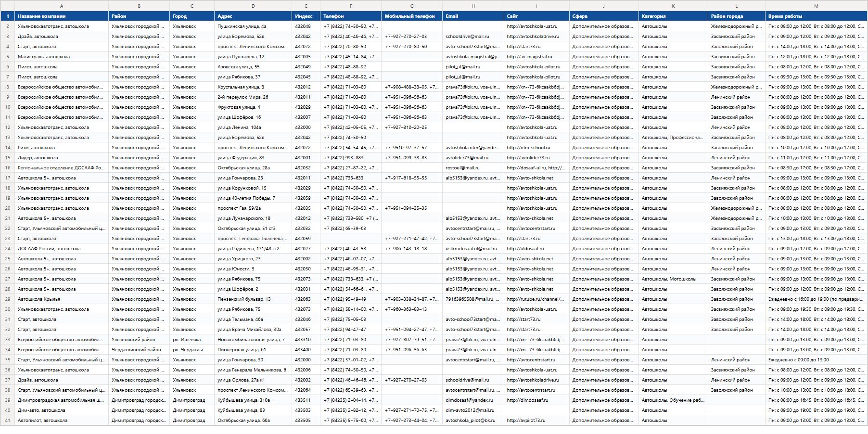This screenshot has width=868, height=434.
Task: Click the 'Название компании' header cell
Action: [62, 16]
